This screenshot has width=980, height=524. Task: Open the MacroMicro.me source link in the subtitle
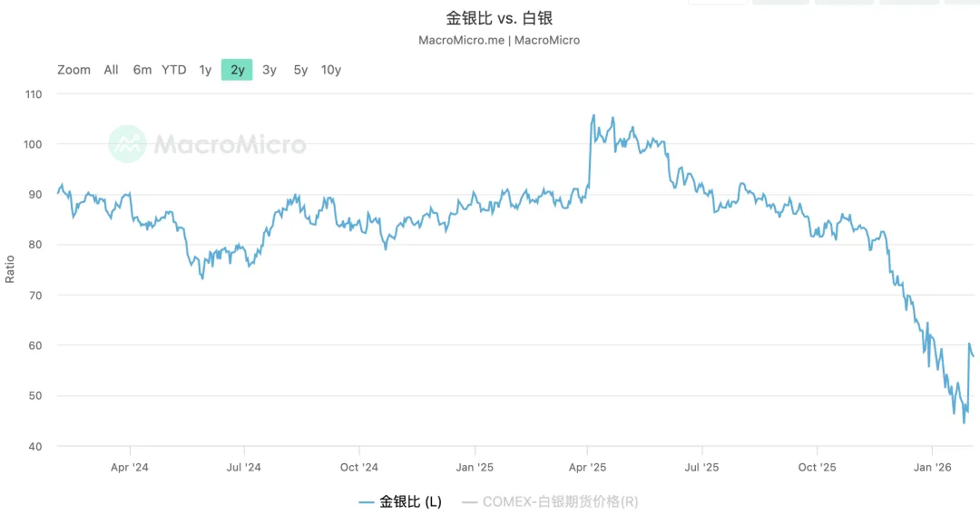click(x=461, y=40)
